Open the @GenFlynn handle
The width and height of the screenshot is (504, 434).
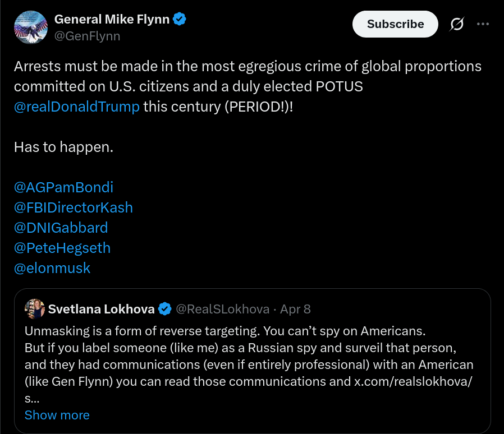[87, 36]
